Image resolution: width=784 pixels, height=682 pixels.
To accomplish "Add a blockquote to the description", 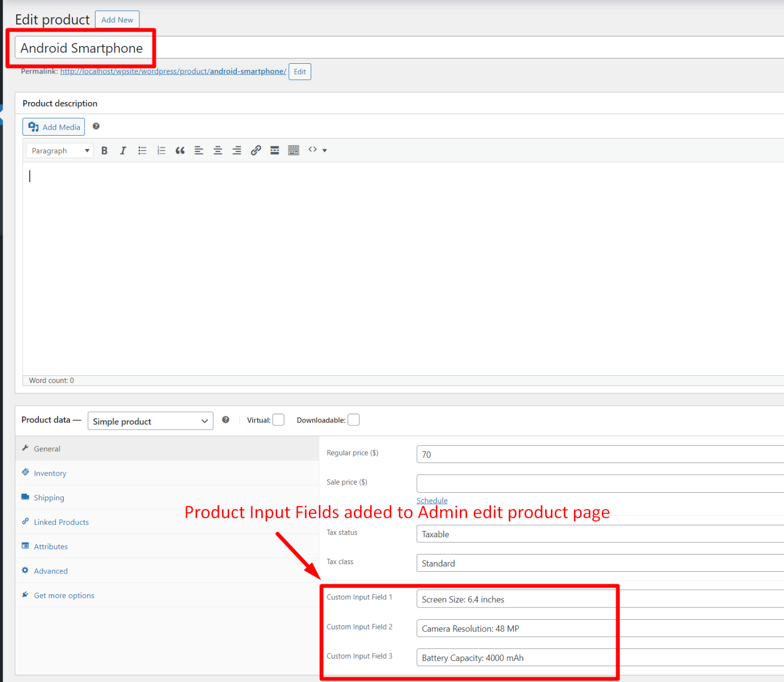I will click(180, 150).
